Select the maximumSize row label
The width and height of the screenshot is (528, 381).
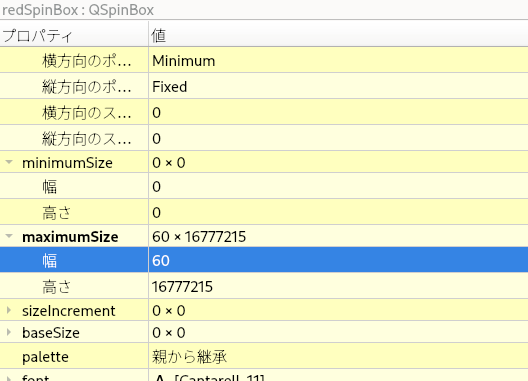(70, 237)
